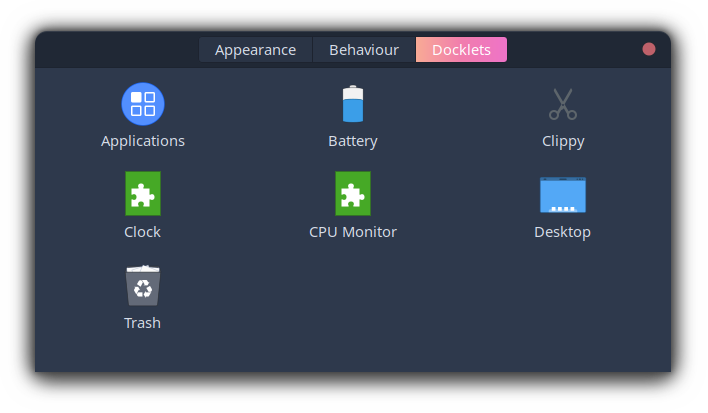Click the "Trash" text label
708x413 pixels.
pyautogui.click(x=143, y=323)
